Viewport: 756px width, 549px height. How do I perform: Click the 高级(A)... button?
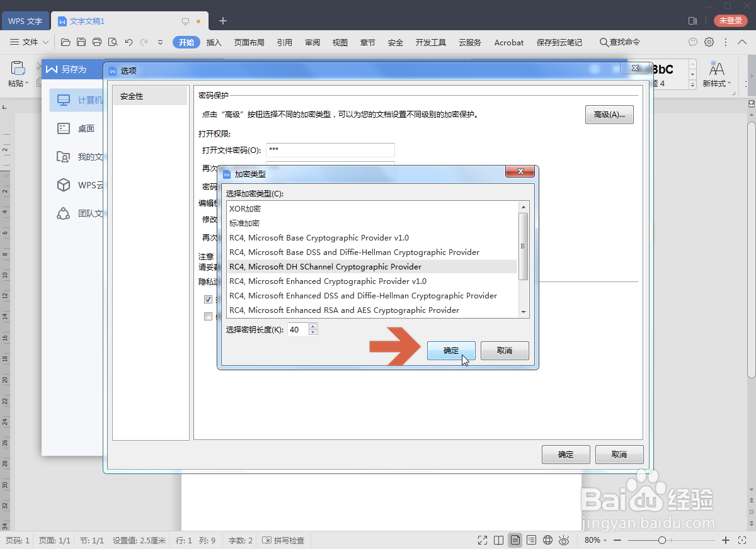(x=609, y=115)
